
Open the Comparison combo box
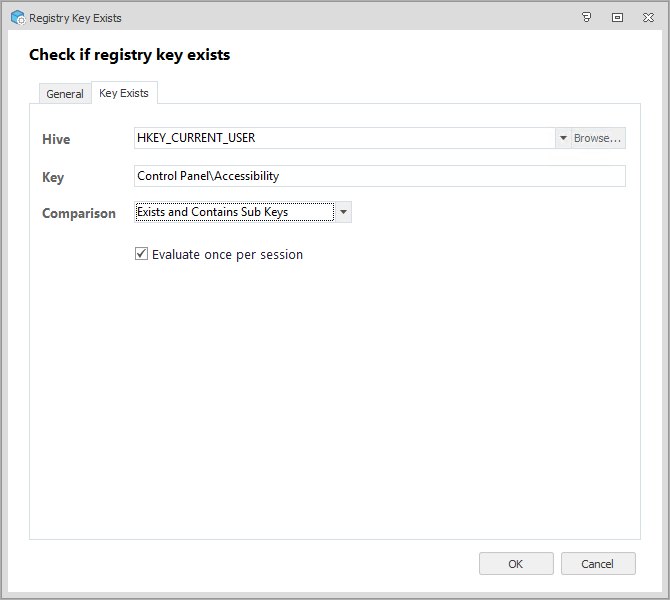click(x=234, y=212)
